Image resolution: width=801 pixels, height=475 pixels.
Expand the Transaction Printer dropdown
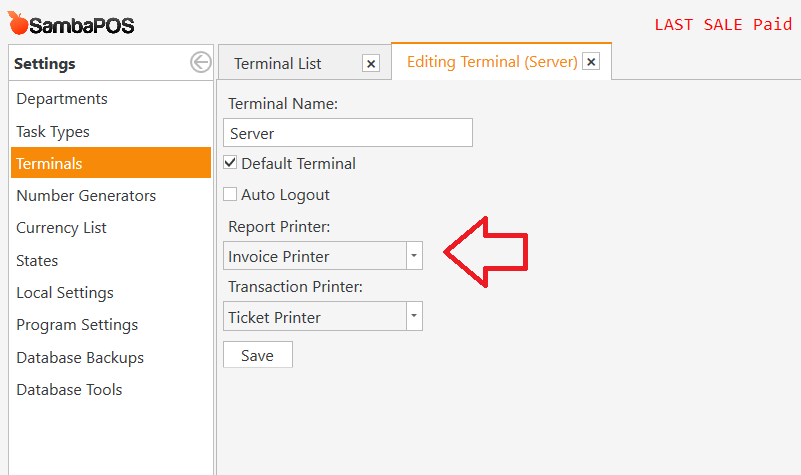click(x=413, y=317)
